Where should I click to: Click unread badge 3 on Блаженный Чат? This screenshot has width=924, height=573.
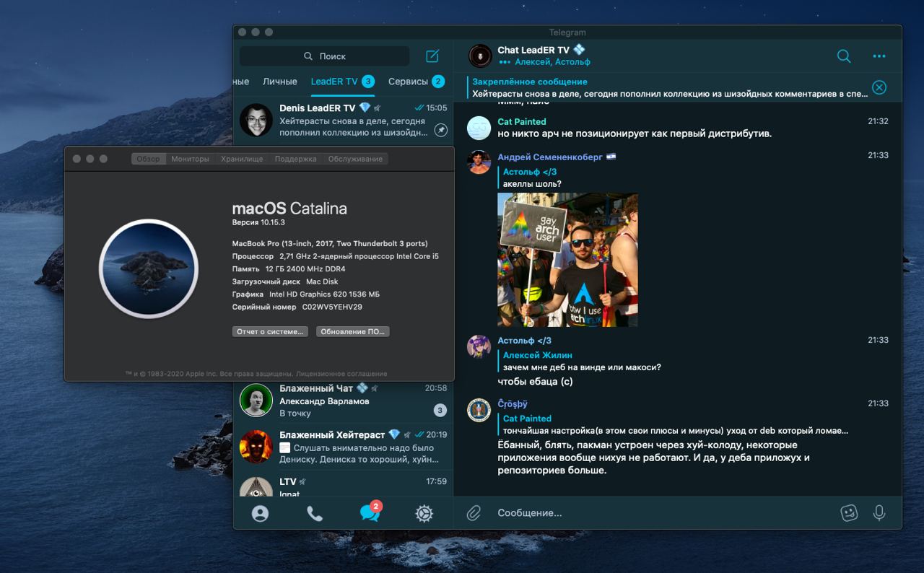(x=440, y=411)
